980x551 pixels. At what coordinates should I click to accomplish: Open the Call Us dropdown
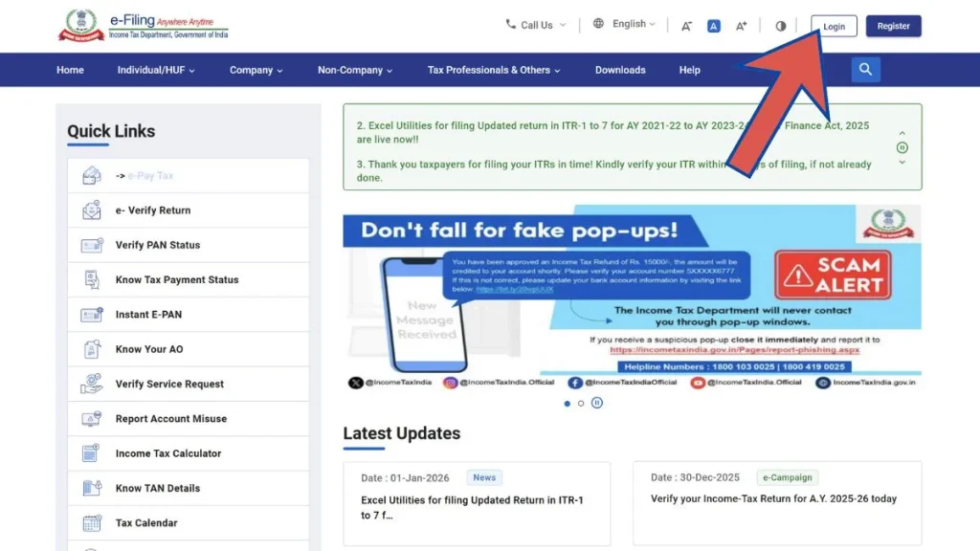533,23
